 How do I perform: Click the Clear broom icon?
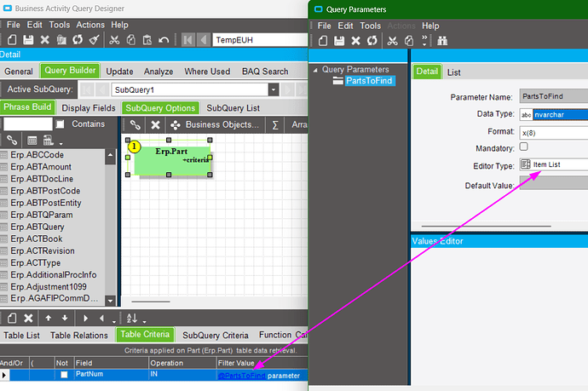[94, 40]
